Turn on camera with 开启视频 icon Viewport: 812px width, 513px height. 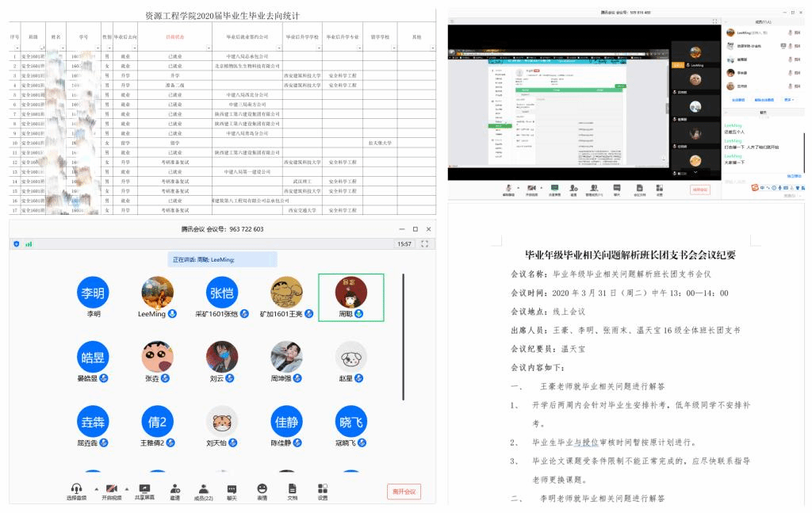coord(111,489)
